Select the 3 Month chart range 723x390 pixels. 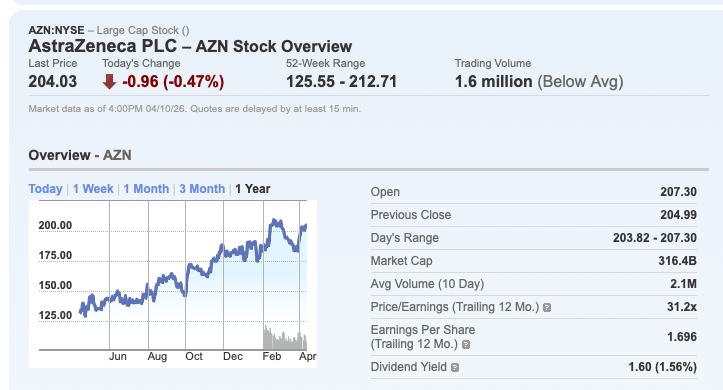202,189
